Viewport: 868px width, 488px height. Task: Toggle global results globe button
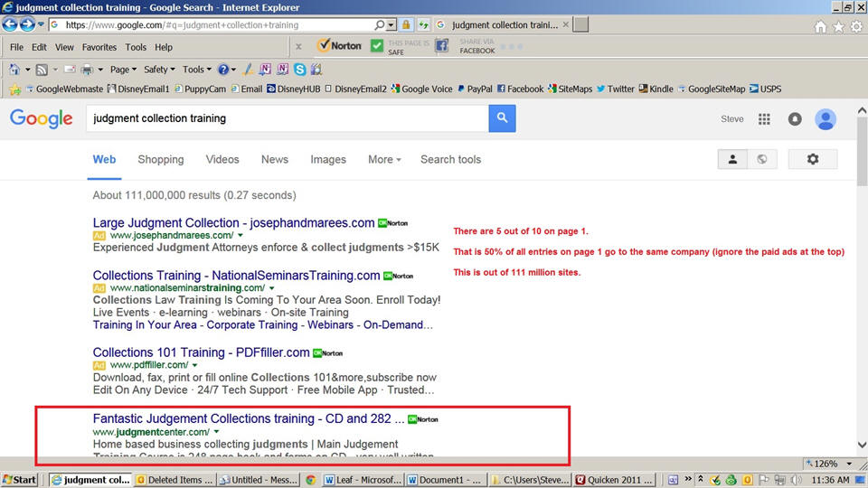point(762,159)
